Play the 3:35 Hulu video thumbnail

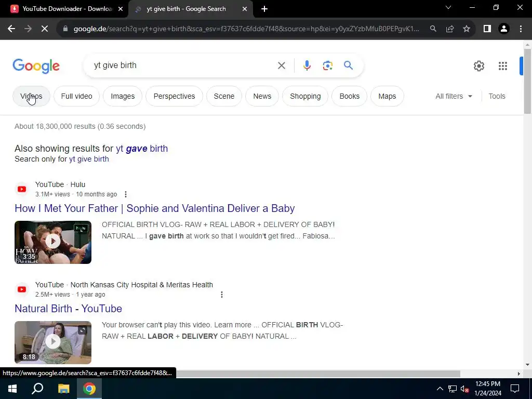click(53, 242)
